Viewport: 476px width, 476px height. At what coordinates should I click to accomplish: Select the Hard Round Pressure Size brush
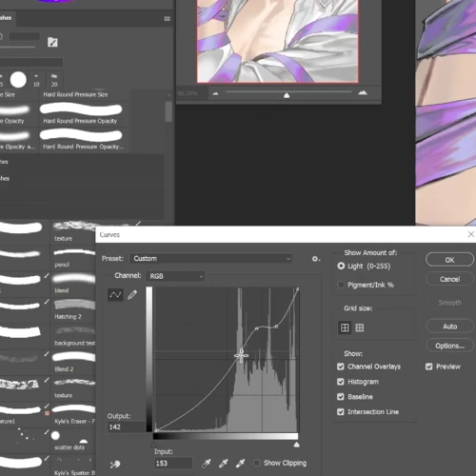[x=84, y=94]
